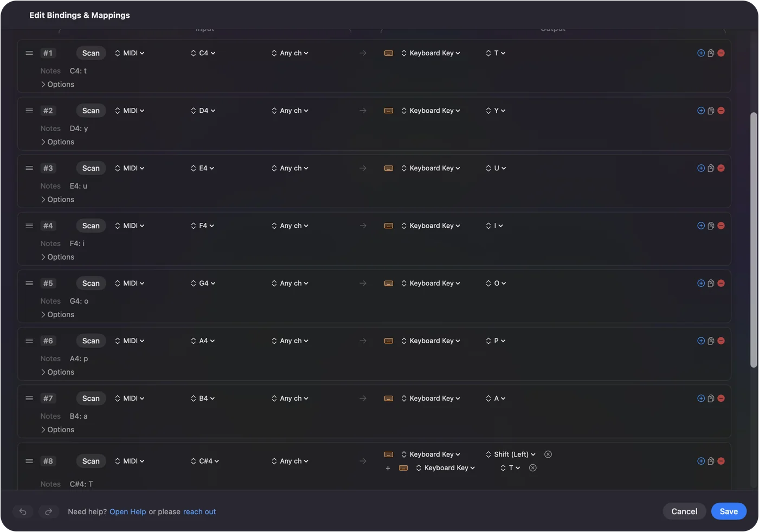Expand Options for binding #4

click(x=57, y=257)
